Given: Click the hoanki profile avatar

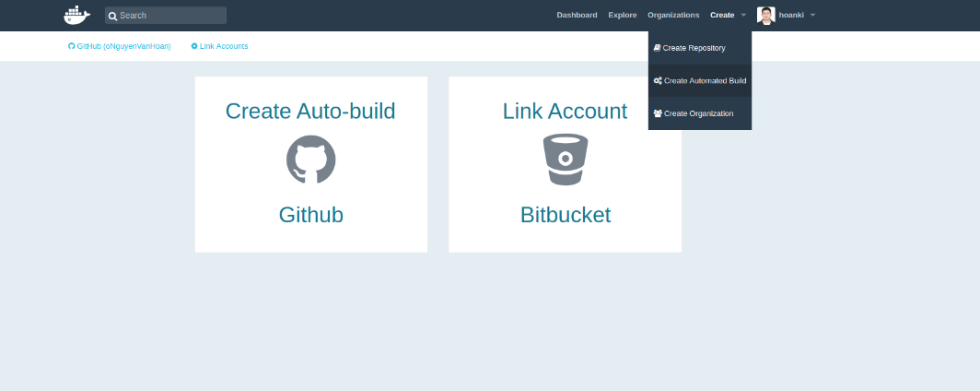Looking at the screenshot, I should click(x=765, y=15).
